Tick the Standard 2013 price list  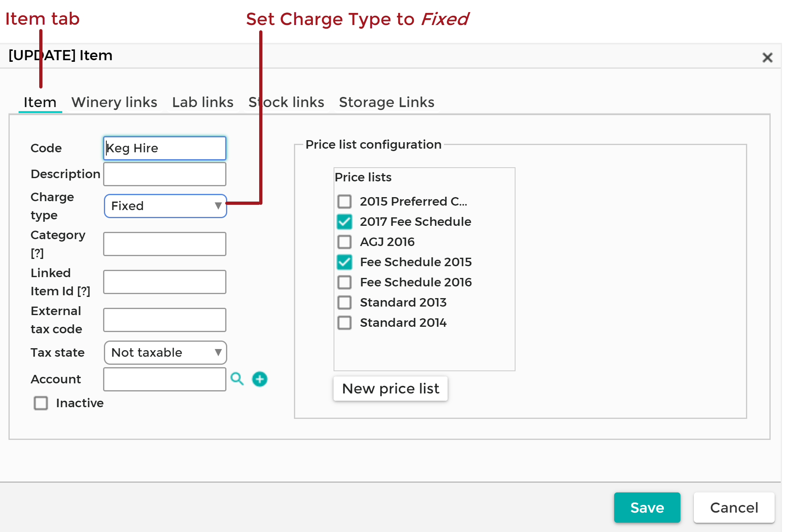point(344,302)
